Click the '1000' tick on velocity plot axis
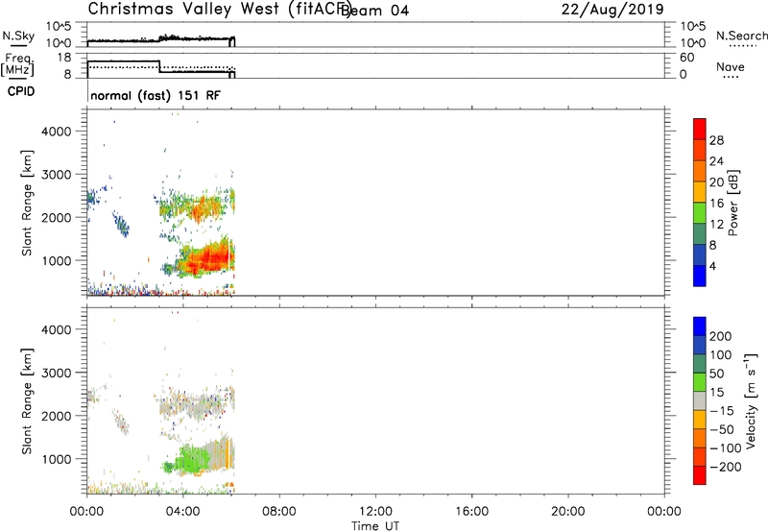This screenshot has height=532, width=768. [x=57, y=459]
